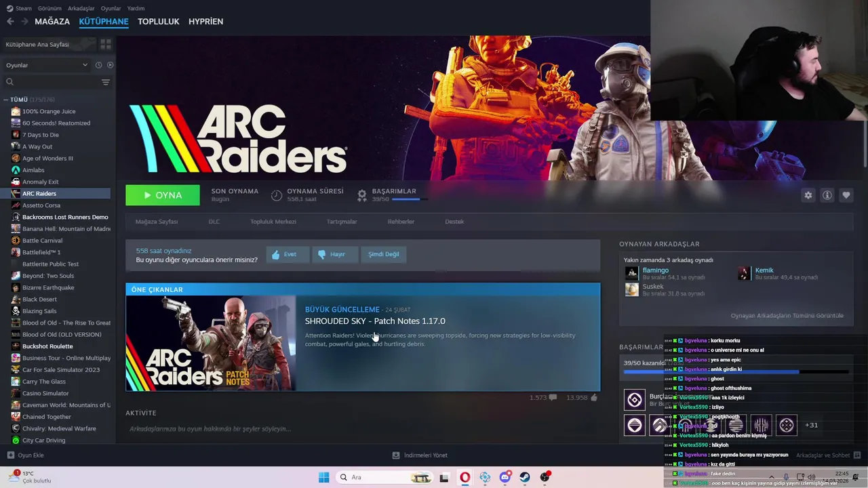The image size is (868, 488).
Task: Open Oyunlar menu in top bar
Action: [111, 8]
